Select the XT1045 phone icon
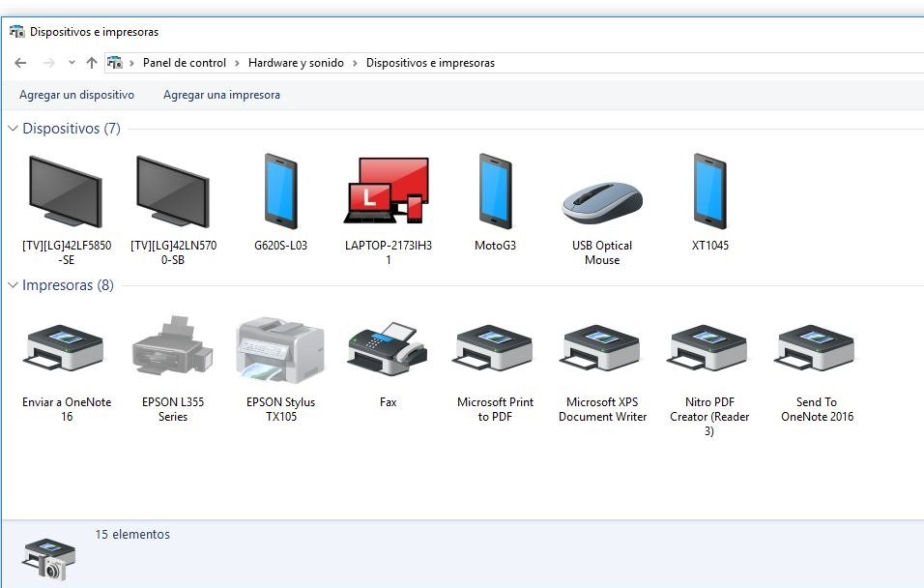This screenshot has height=588, width=924. (709, 191)
